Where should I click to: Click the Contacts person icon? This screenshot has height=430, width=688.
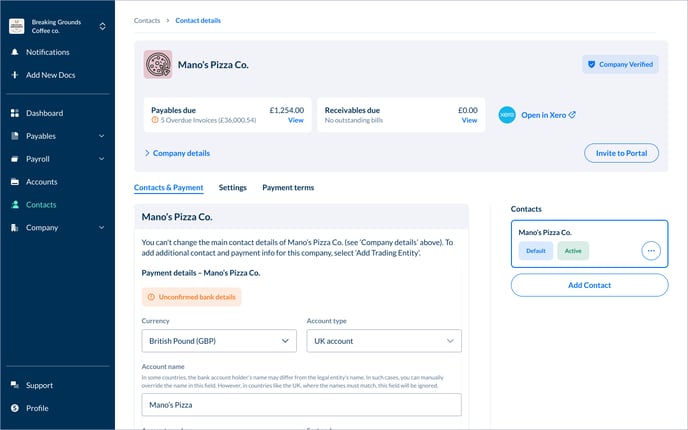(14, 204)
